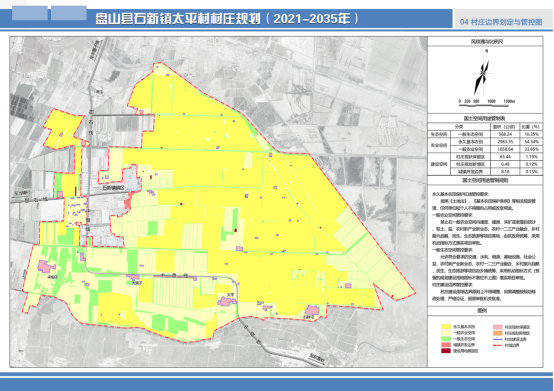Click the 04 村庄边界划定与管控图 section label

501,22
